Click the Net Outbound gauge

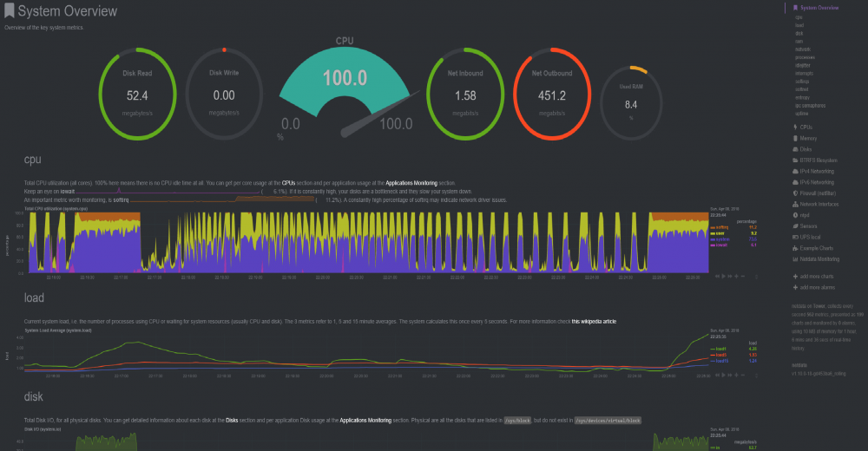click(x=552, y=94)
